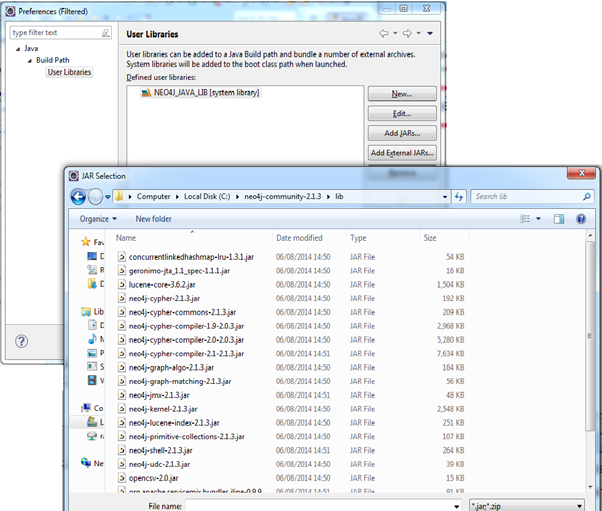
Task: Click New... button in User Libraries
Action: 402,94
